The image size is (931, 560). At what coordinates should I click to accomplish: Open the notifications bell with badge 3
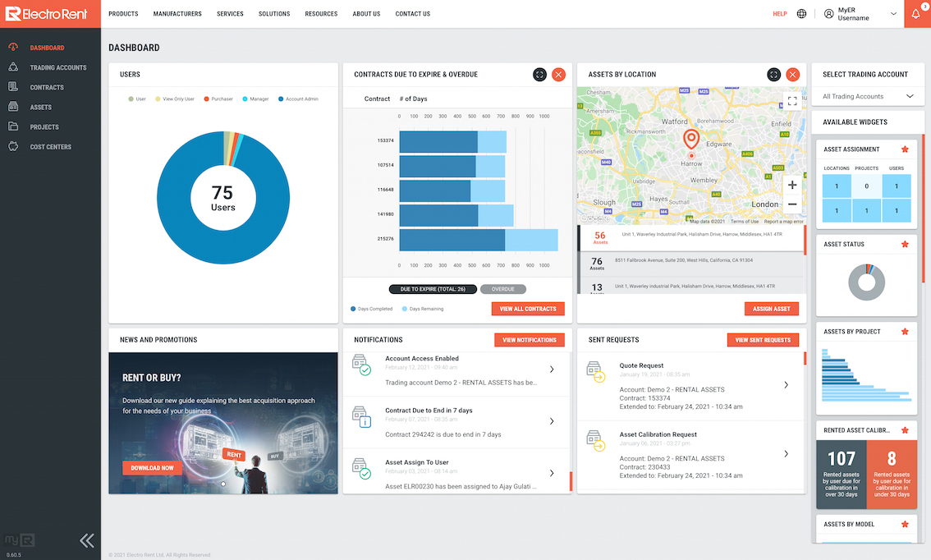coord(917,14)
